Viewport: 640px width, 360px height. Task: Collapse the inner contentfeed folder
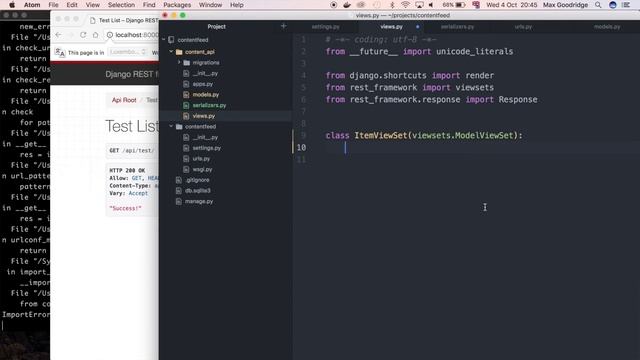pos(171,127)
